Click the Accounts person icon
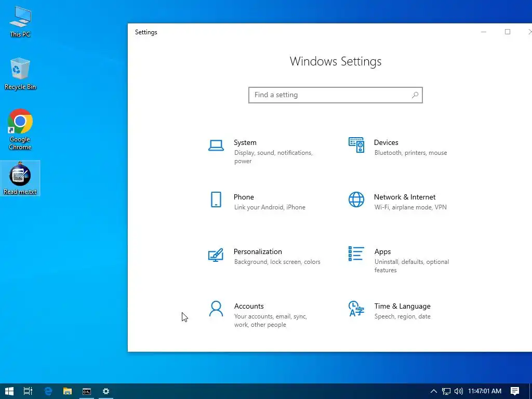The height and width of the screenshot is (399, 532). [216, 309]
